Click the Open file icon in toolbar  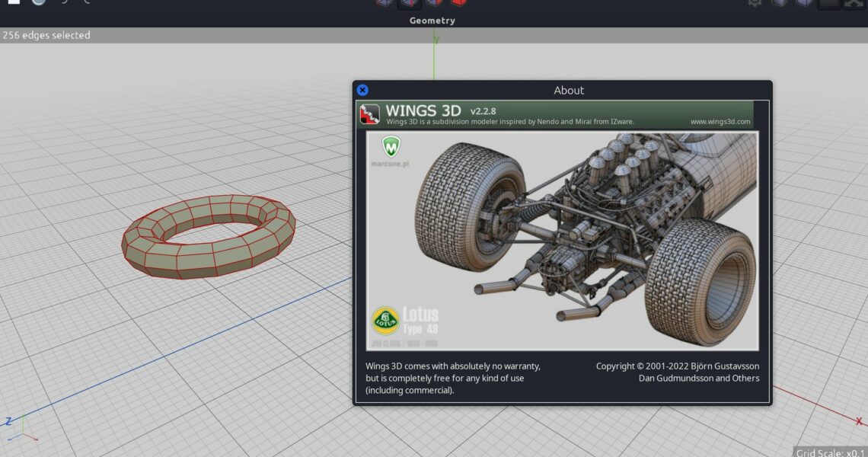(x=14, y=2)
